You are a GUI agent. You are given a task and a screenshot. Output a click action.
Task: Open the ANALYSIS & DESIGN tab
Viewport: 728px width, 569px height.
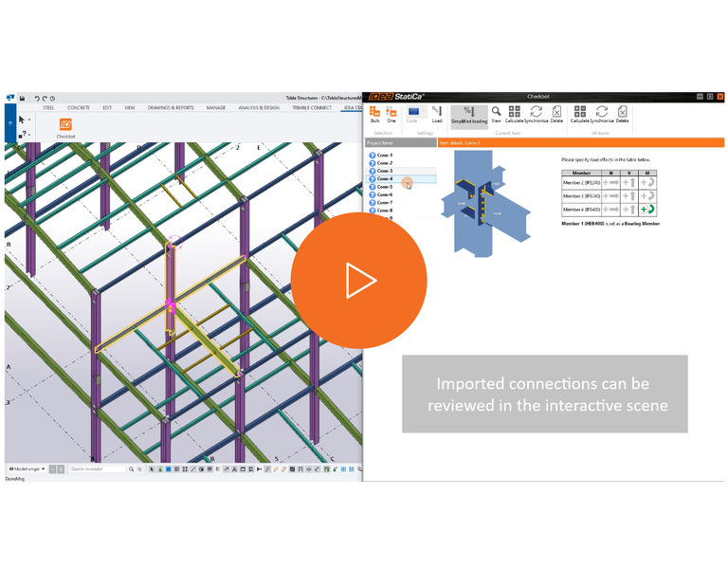point(259,108)
